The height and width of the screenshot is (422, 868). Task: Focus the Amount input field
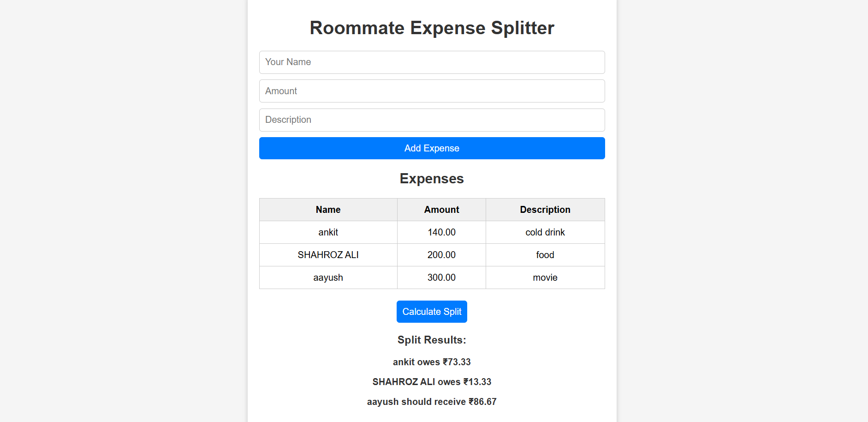pos(432,91)
